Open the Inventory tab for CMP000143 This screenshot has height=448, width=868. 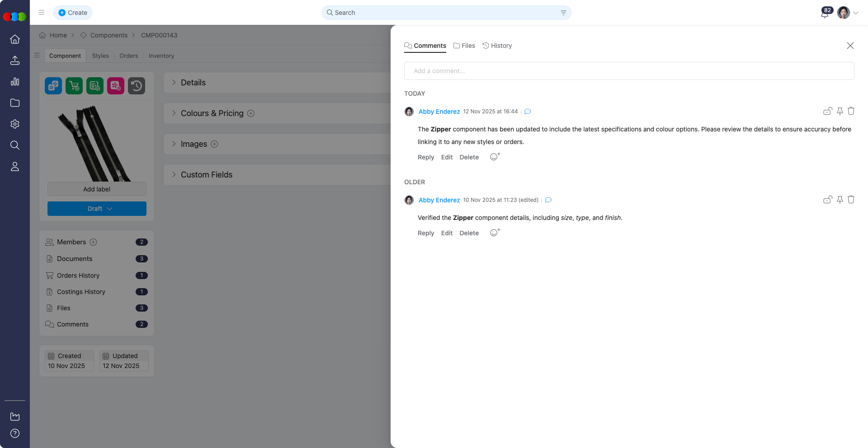(x=161, y=56)
